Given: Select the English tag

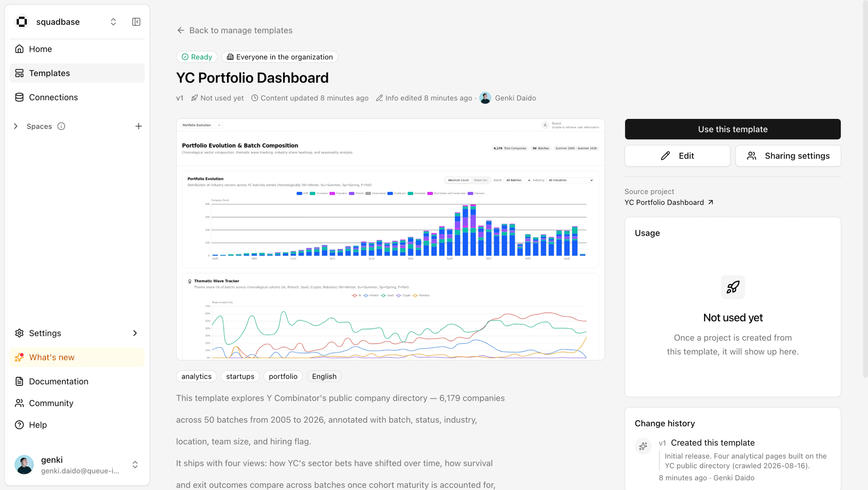Looking at the screenshot, I should (324, 377).
